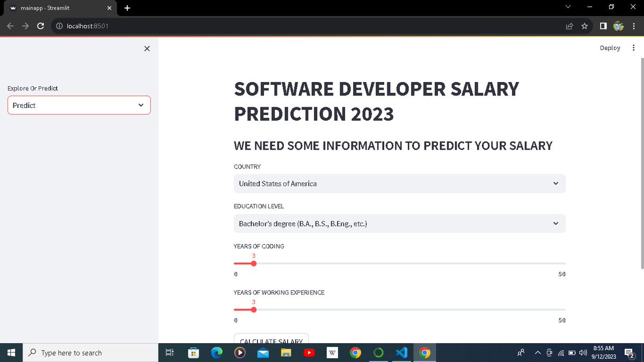644x362 pixels.
Task: Open the green circular app on taskbar
Action: [x=378, y=352]
